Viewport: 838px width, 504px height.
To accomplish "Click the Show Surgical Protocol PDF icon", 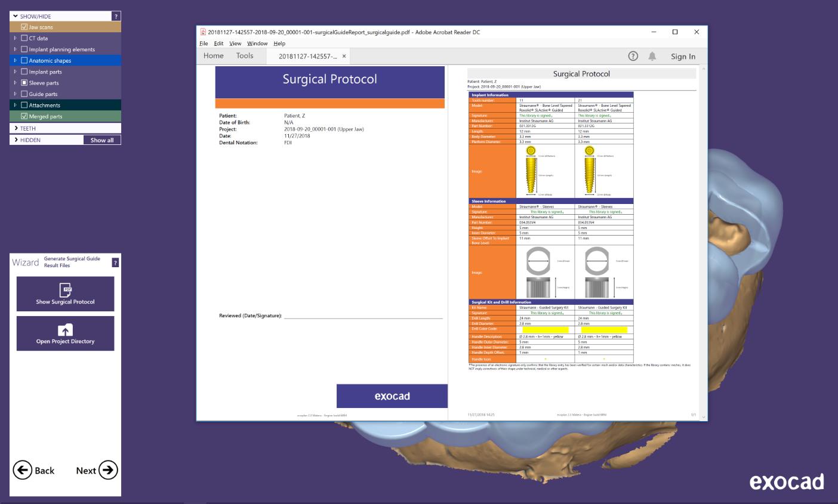I will (65, 290).
